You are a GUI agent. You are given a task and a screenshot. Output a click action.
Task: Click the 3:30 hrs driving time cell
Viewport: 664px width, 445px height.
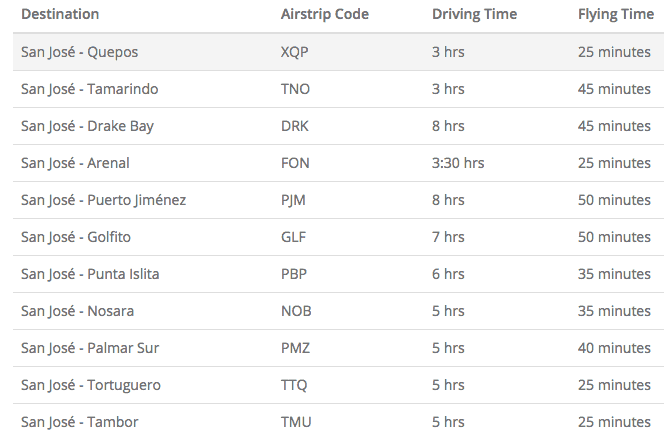458,163
